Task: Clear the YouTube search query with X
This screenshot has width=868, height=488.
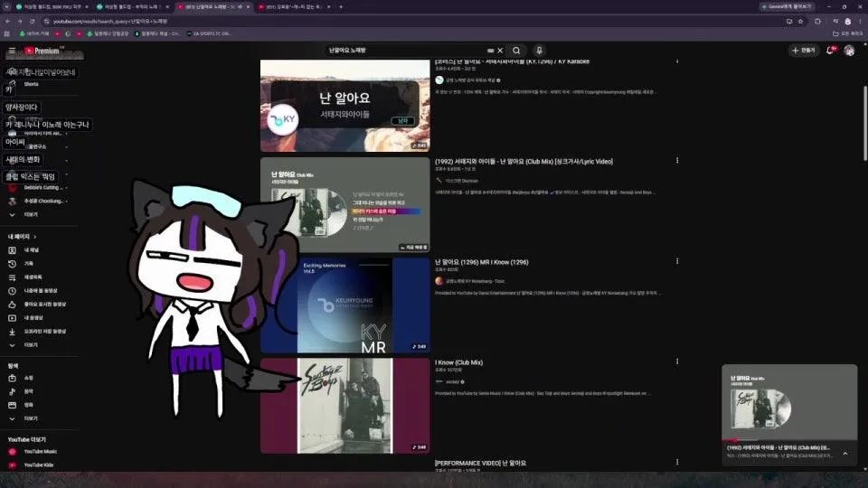Action: [500, 51]
